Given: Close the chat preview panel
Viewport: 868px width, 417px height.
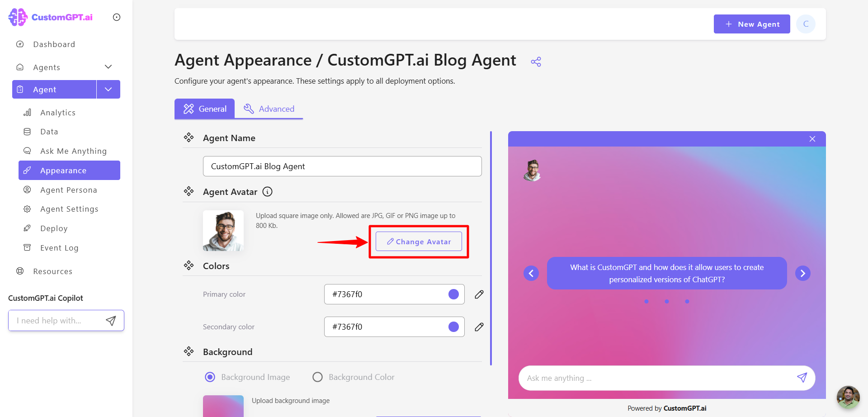Looking at the screenshot, I should coord(812,139).
